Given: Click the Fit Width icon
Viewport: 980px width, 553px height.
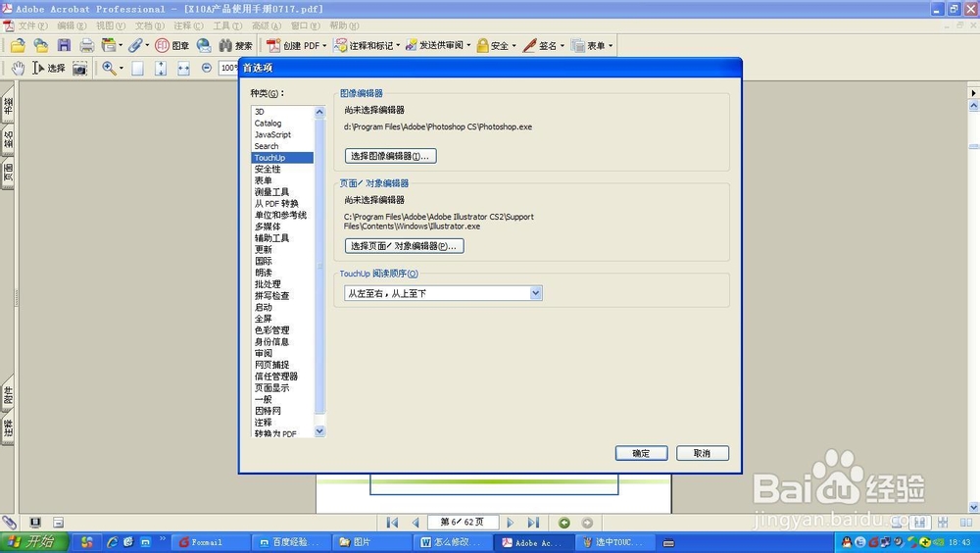Looking at the screenshot, I should tap(183, 69).
